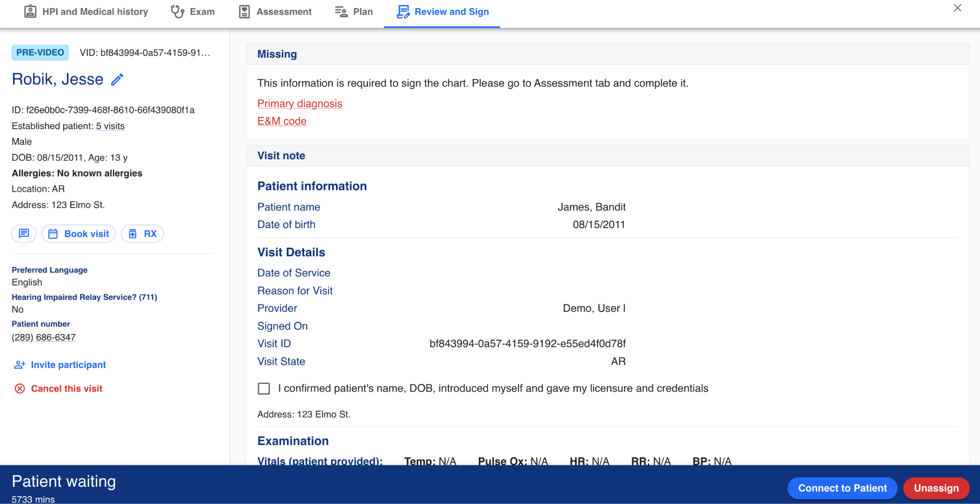Open the RX prescription button

click(143, 234)
